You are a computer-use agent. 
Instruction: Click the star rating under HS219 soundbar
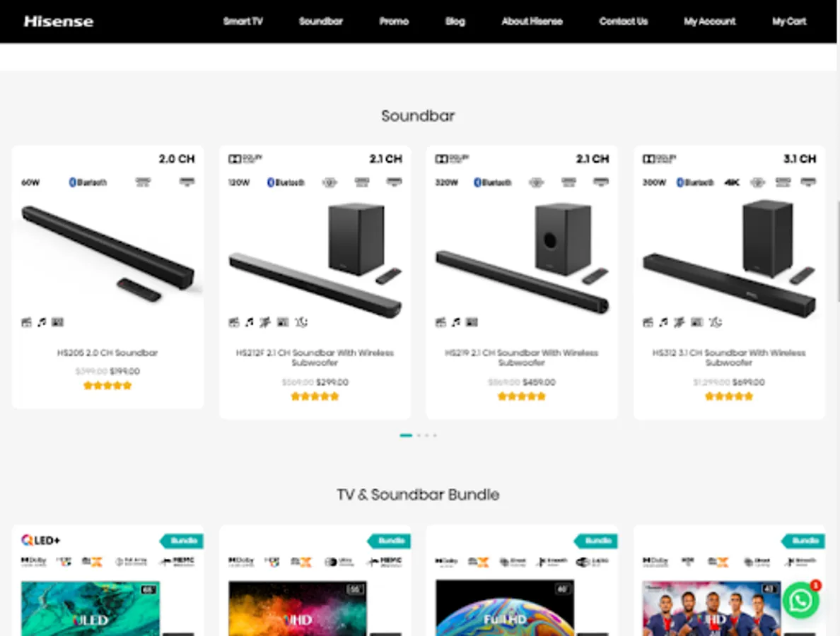click(521, 396)
